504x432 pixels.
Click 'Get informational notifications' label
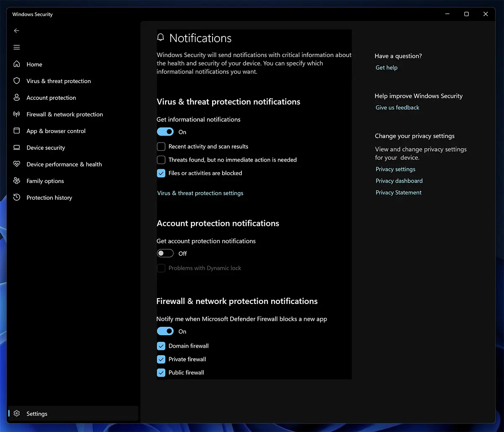point(199,120)
